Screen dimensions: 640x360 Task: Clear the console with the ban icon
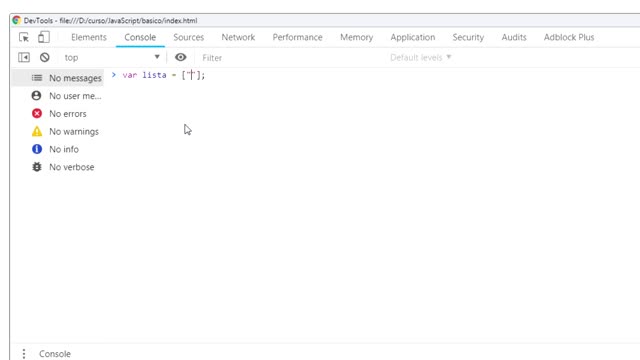(x=44, y=58)
